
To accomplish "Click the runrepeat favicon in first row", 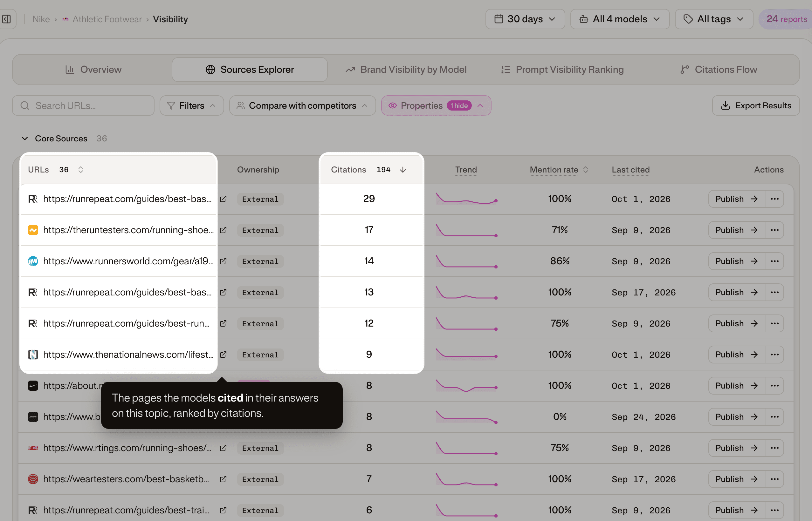I will click(x=33, y=199).
